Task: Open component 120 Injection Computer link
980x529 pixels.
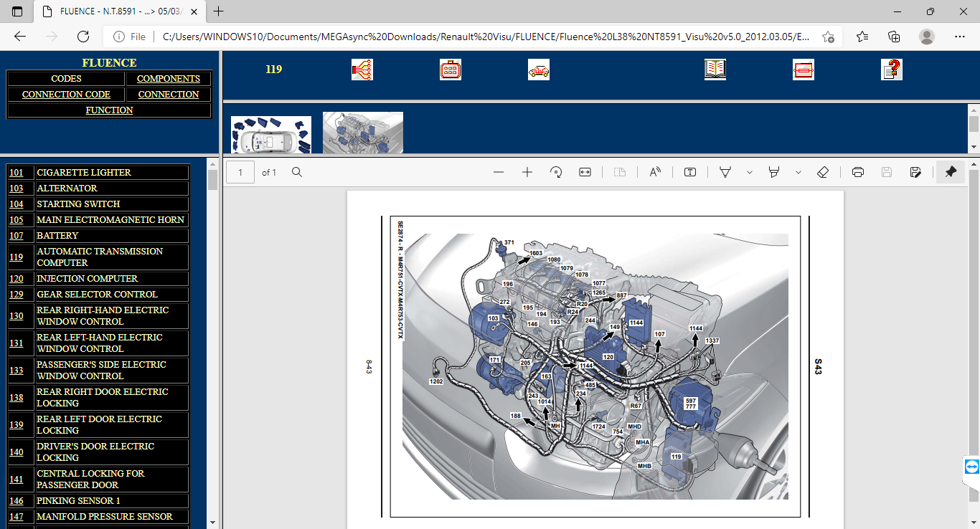Action: (x=16, y=279)
